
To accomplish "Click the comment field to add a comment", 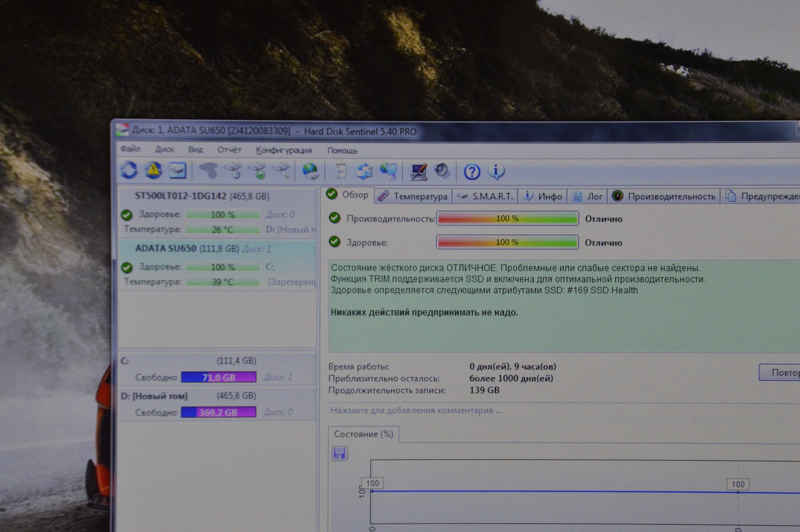I will 416,410.
